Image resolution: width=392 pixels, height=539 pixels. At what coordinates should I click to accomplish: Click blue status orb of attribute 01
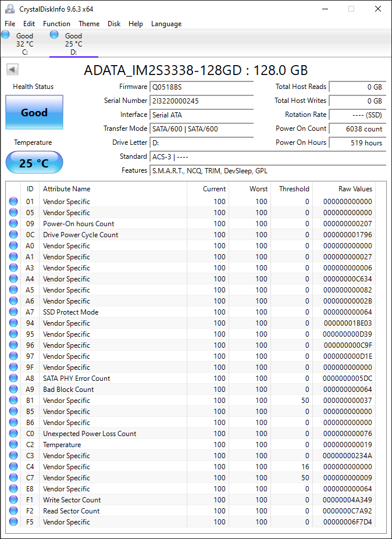click(13, 201)
